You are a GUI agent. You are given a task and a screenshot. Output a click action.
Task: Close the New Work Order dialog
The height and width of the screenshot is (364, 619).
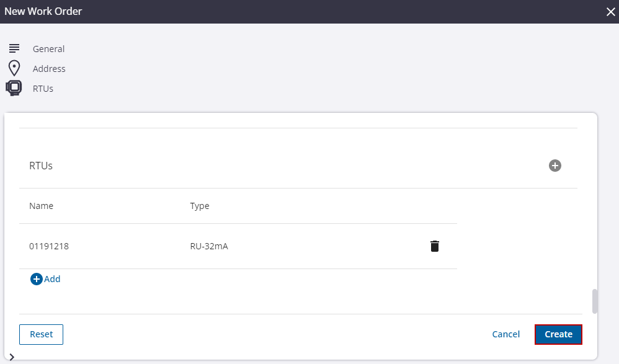point(610,11)
